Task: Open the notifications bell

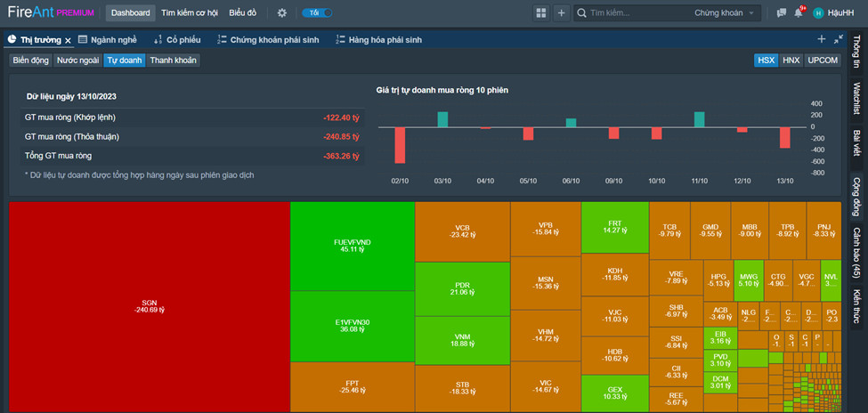Action: coord(799,12)
